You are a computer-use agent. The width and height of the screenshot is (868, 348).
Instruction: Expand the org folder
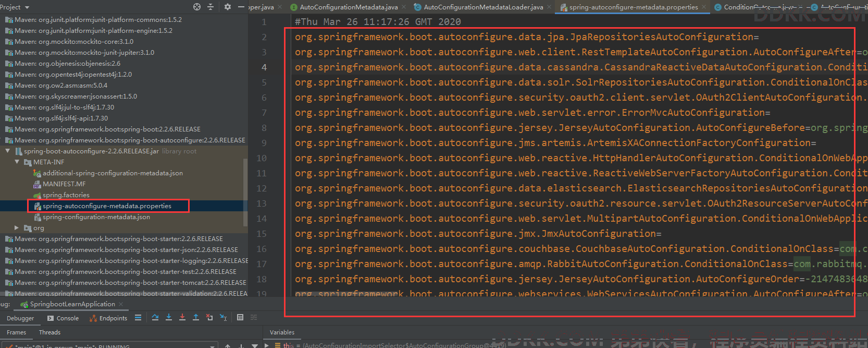17,227
